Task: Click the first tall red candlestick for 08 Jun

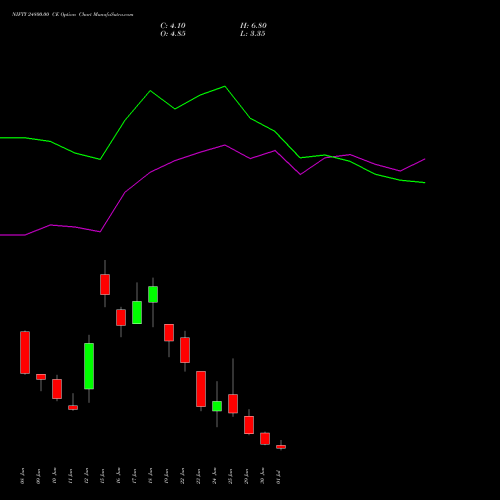Action: coord(25,352)
